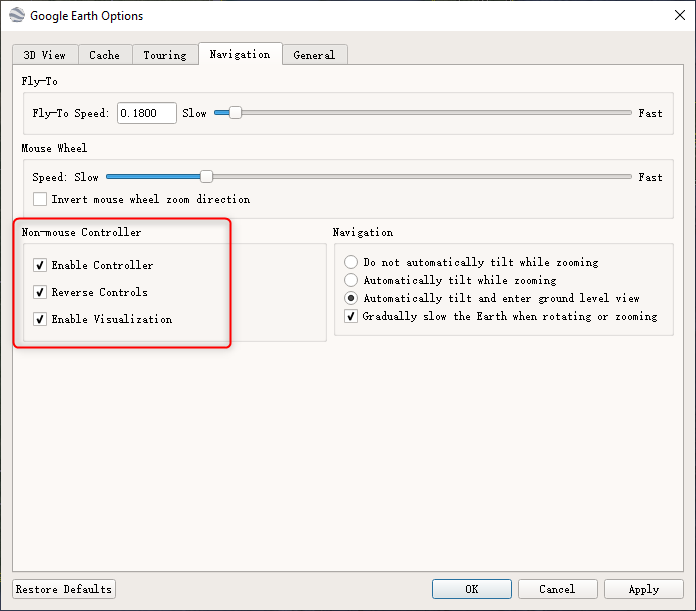The width and height of the screenshot is (696, 611).
Task: Toggle Enable Visualization checkbox
Action: (x=40, y=319)
